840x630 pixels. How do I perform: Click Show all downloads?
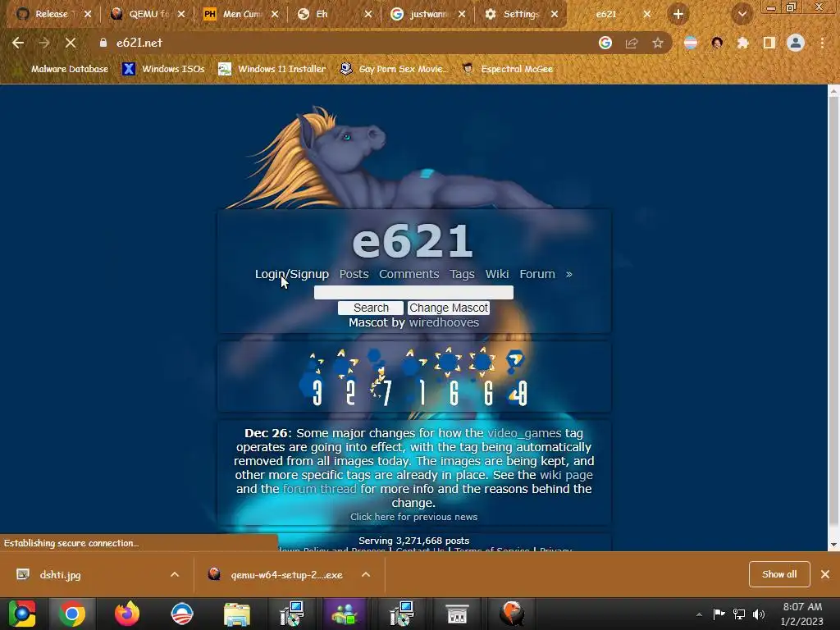779,574
